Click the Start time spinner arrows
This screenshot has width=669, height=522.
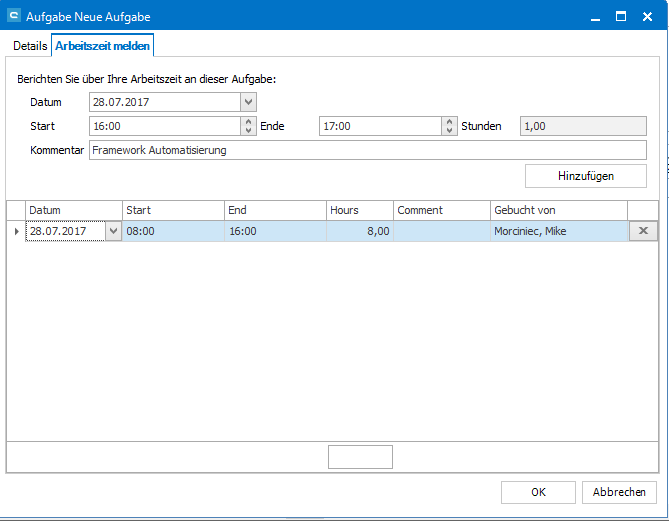click(248, 126)
